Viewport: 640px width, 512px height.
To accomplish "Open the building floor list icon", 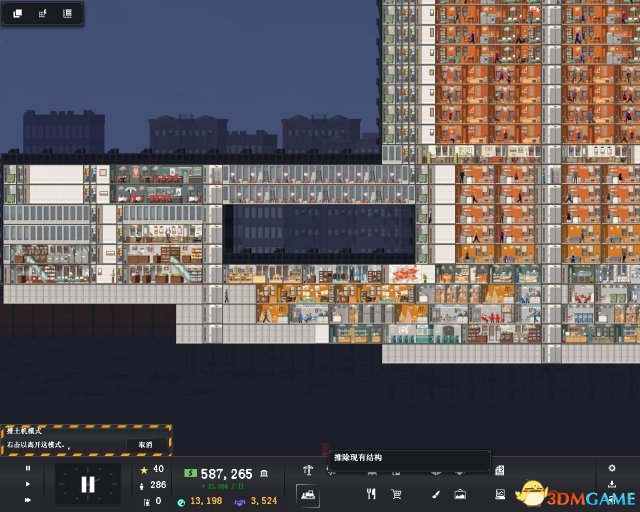I will point(68,13).
